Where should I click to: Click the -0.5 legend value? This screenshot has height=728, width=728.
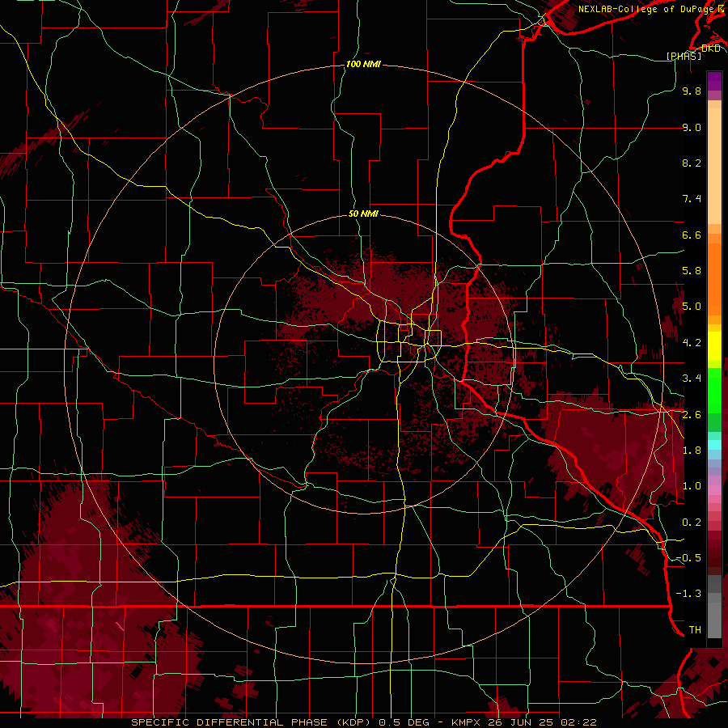point(688,558)
